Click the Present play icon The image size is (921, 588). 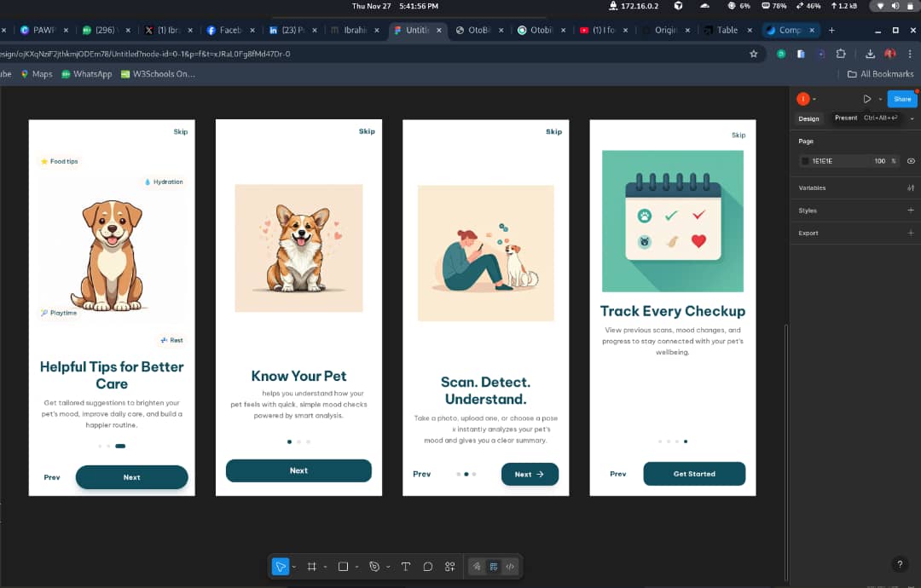(867, 99)
